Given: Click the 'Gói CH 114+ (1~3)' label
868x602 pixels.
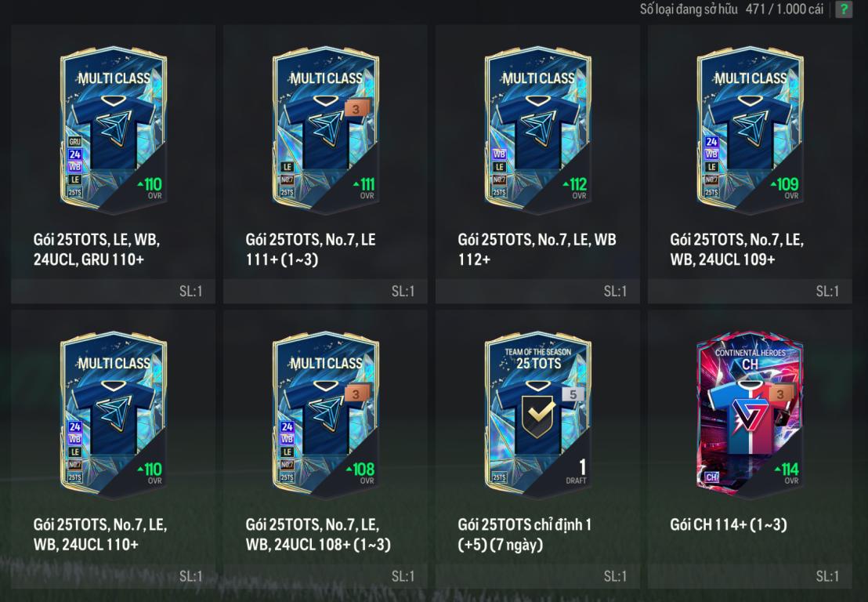Looking at the screenshot, I should [x=728, y=524].
